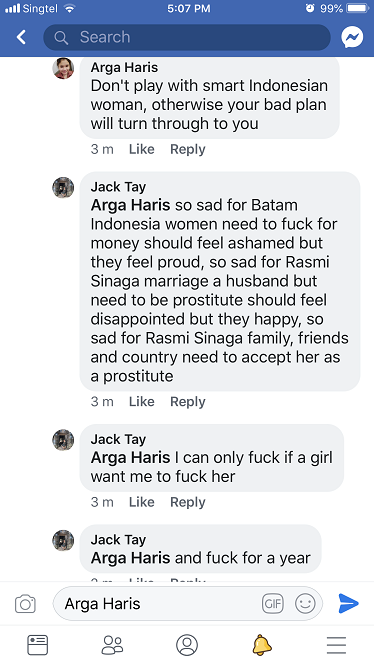This screenshot has height=665, width=374.
Task: Open the camera to attach a photo
Action: pos(25,603)
